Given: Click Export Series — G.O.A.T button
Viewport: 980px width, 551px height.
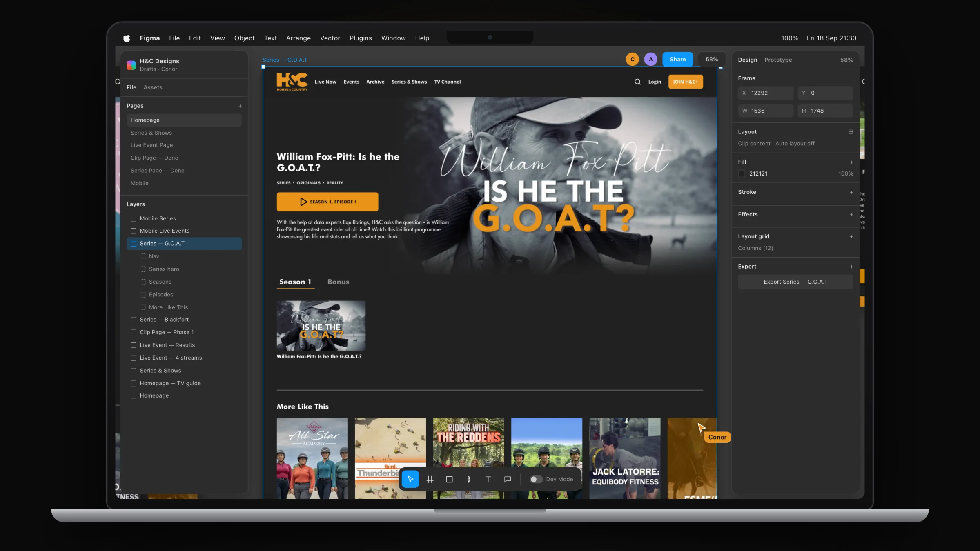Looking at the screenshot, I should click(x=795, y=282).
